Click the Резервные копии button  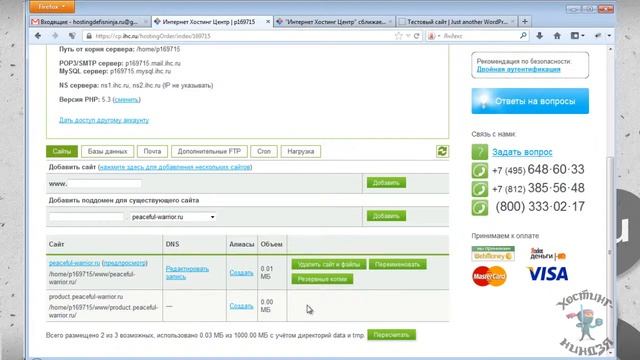tap(322, 279)
